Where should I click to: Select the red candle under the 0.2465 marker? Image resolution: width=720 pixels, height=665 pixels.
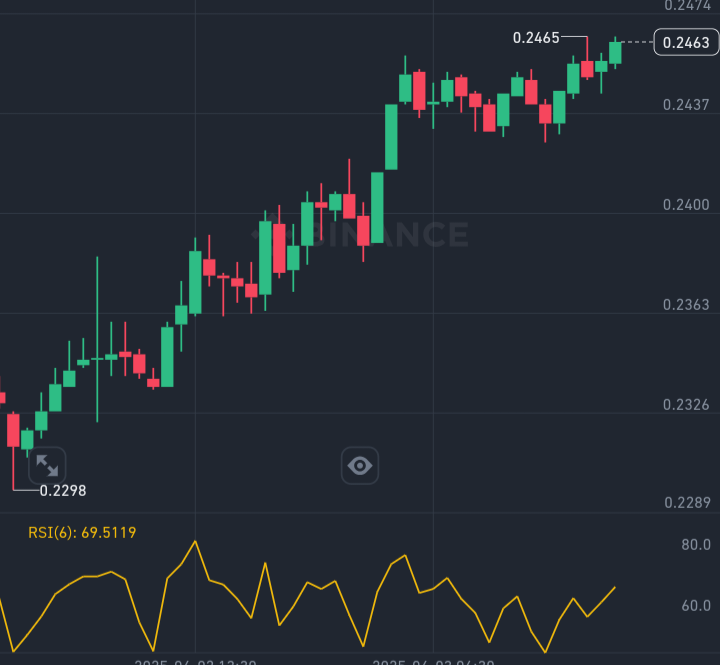(x=587, y=68)
